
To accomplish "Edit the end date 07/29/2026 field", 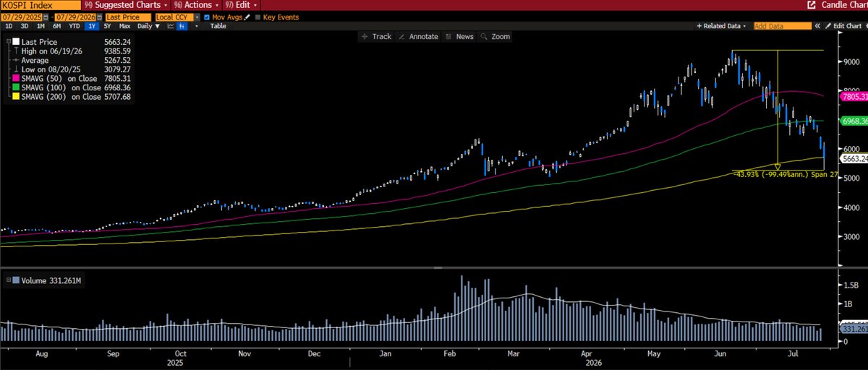I will (x=75, y=17).
